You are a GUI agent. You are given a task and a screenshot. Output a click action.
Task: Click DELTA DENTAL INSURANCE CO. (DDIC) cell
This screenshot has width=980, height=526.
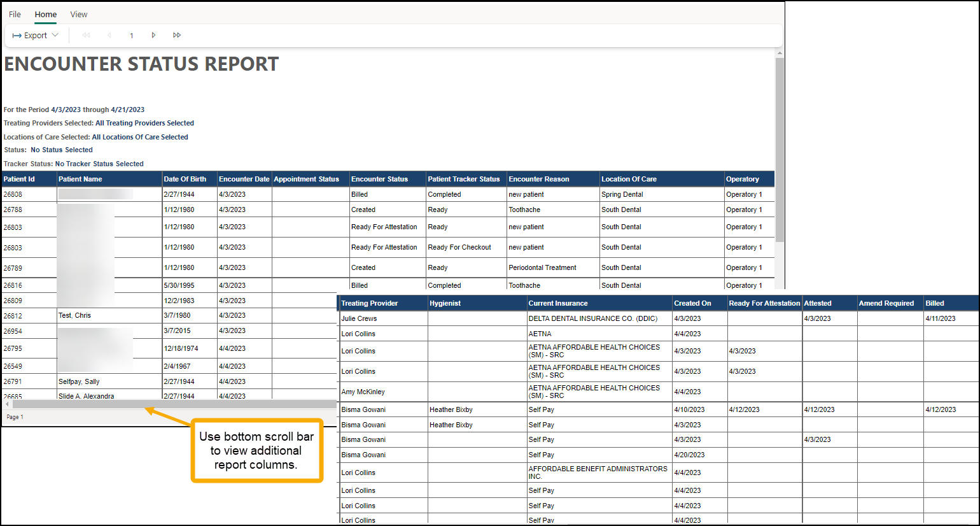(593, 318)
